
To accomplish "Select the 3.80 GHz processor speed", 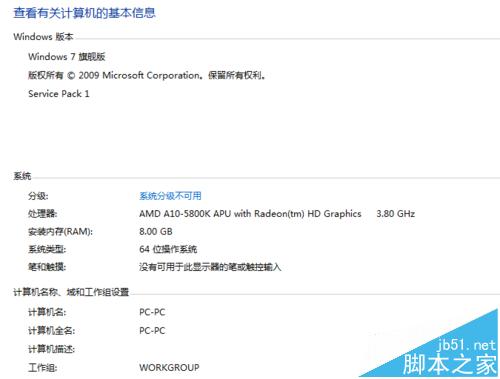I will [396, 213].
